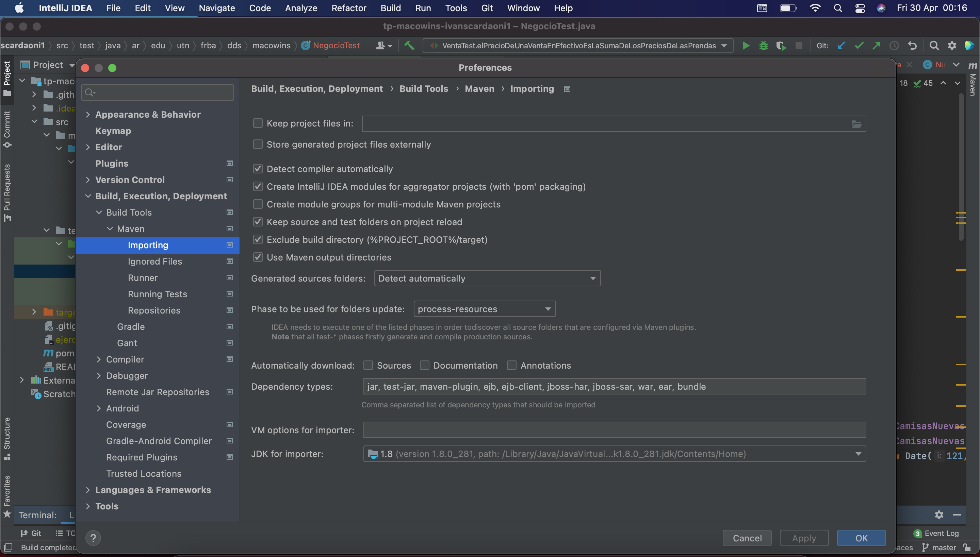Click the user avatar dropdown icon in toolbar
Screen dimensions: 980x557
pyautogui.click(x=383, y=46)
